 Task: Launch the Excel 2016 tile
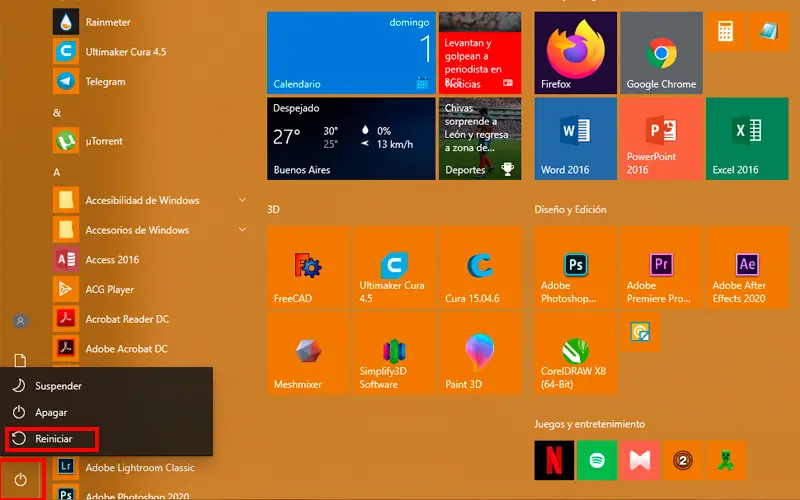coord(747,139)
